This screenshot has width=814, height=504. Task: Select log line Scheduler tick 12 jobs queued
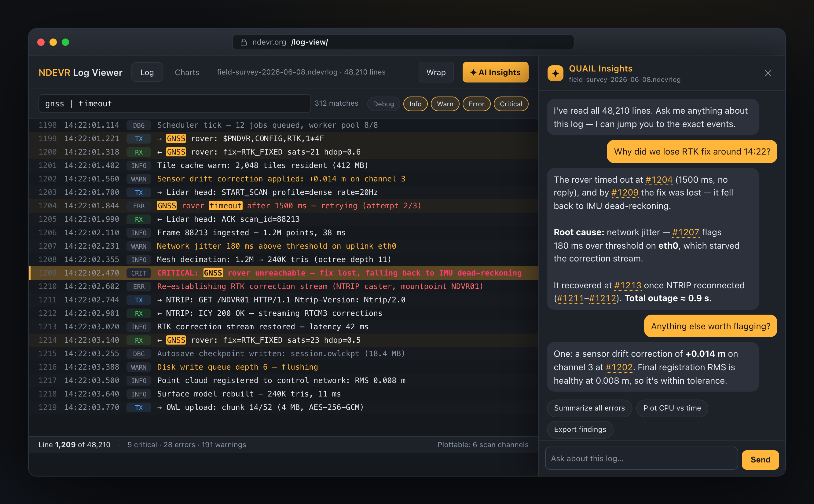click(x=283, y=125)
